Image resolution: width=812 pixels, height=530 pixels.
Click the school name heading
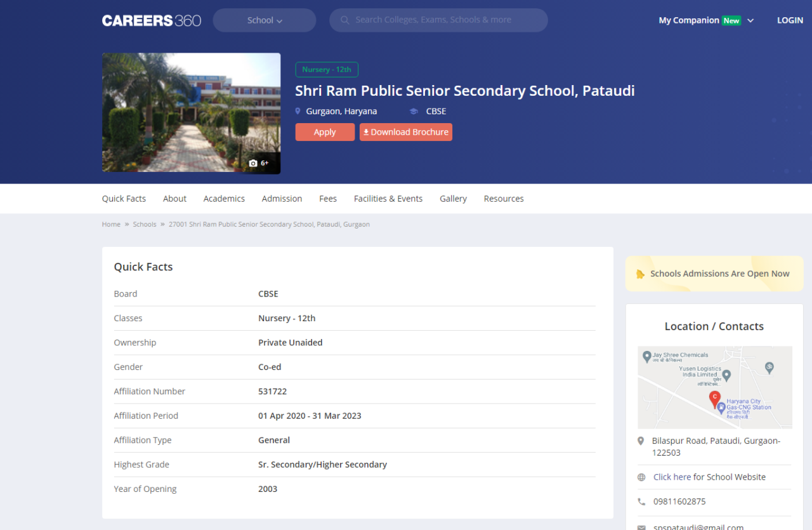(465, 91)
